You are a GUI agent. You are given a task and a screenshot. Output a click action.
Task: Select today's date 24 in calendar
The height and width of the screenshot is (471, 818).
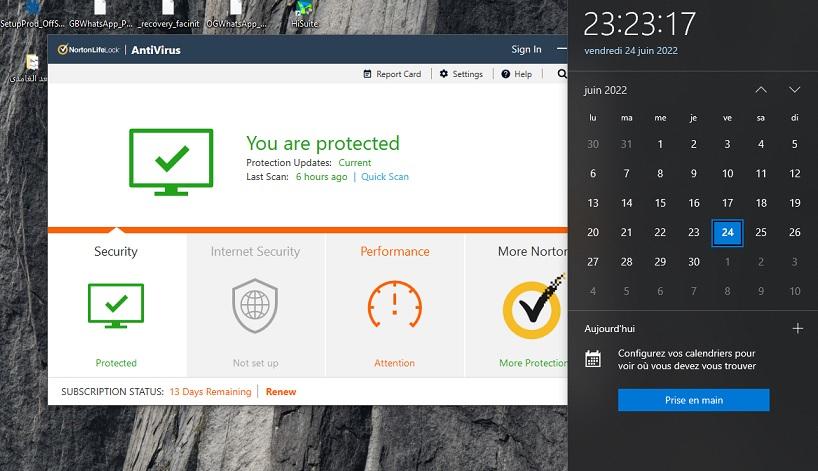727,232
